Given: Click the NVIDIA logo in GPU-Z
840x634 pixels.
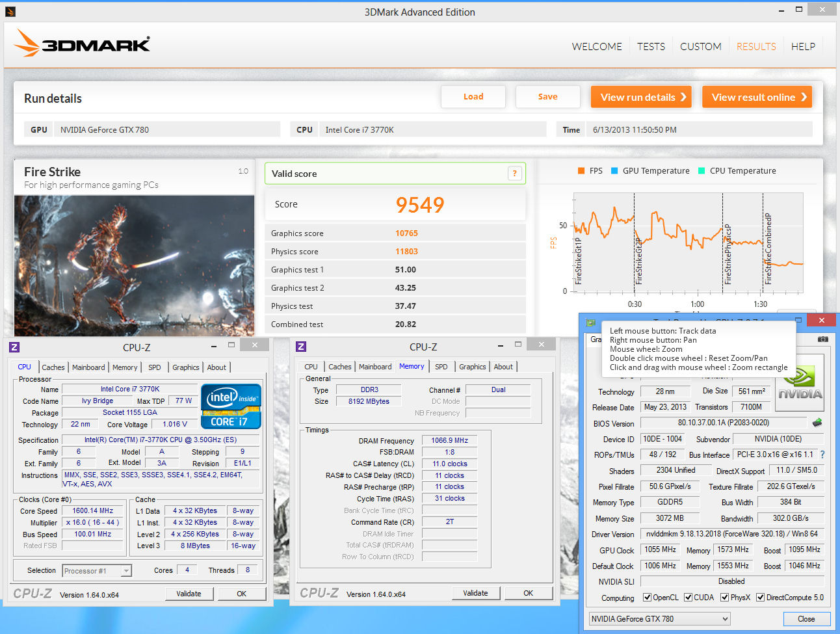Looking at the screenshot, I should 800,382.
